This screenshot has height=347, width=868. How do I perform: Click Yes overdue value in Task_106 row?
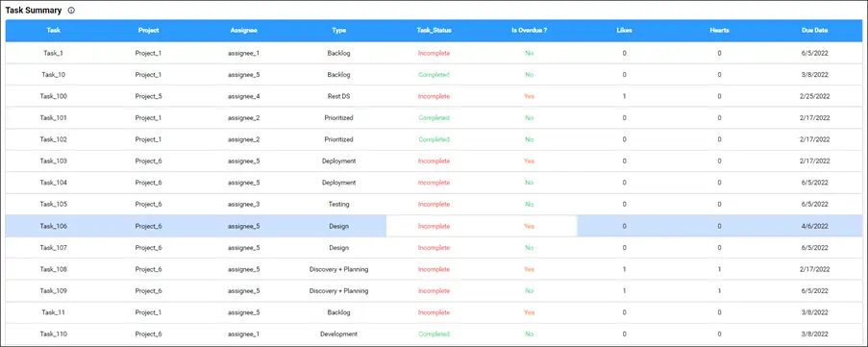click(530, 226)
